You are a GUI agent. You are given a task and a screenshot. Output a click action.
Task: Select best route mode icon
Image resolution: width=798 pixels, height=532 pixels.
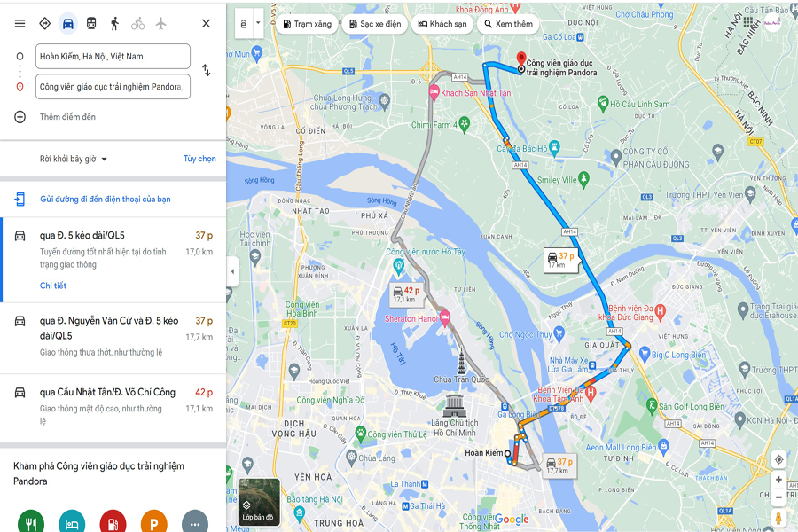click(45, 23)
